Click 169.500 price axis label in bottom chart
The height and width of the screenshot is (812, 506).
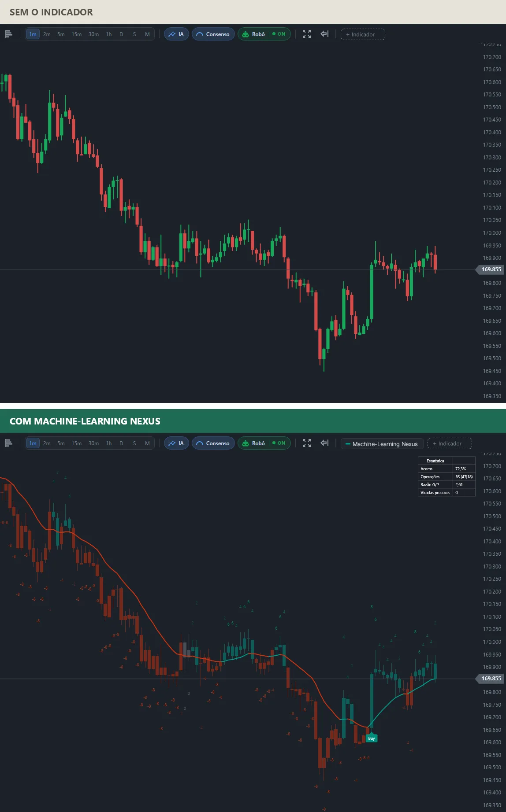pos(492,768)
